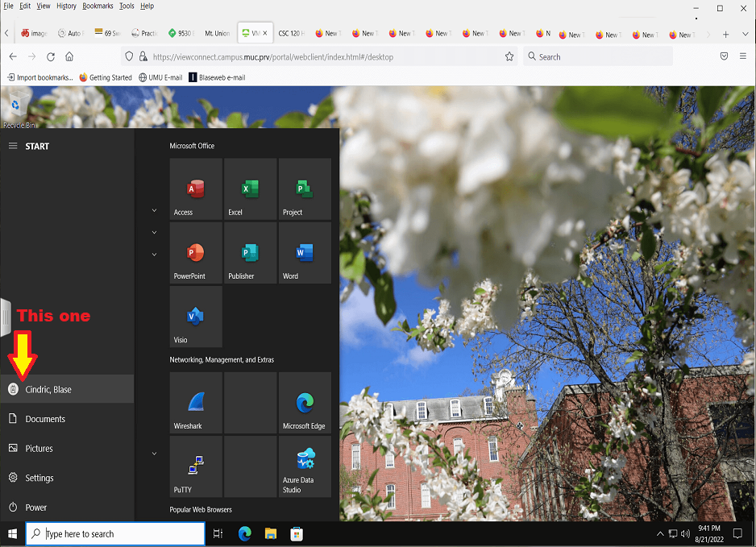The image size is (756, 547).
Task: Click the Windows taskbar search box
Action: [116, 533]
